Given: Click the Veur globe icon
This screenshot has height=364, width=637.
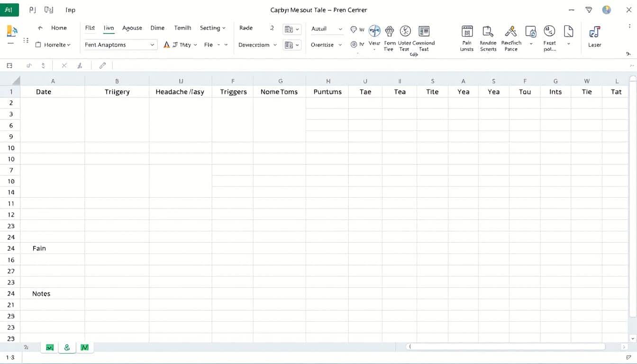Looking at the screenshot, I should pos(374,31).
